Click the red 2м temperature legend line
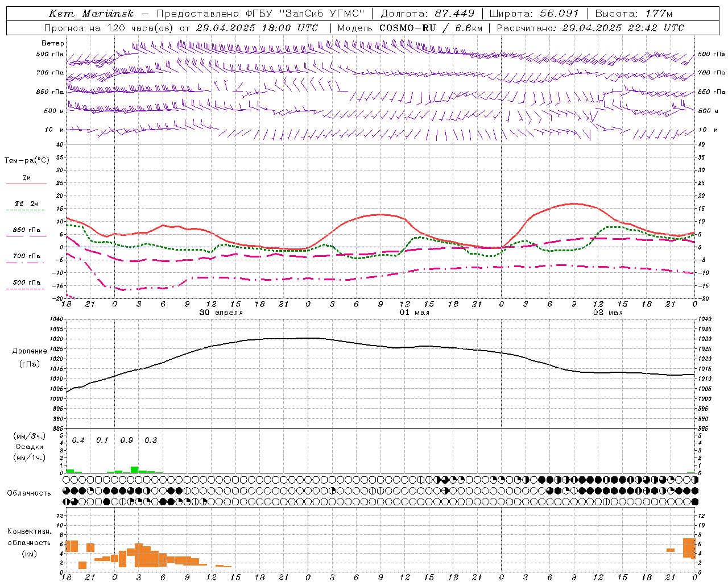Screen dimensions: 728x582 (x=27, y=184)
